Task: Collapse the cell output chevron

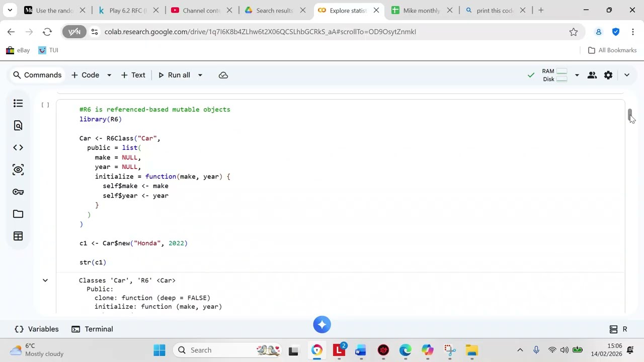Action: [x=45, y=281]
